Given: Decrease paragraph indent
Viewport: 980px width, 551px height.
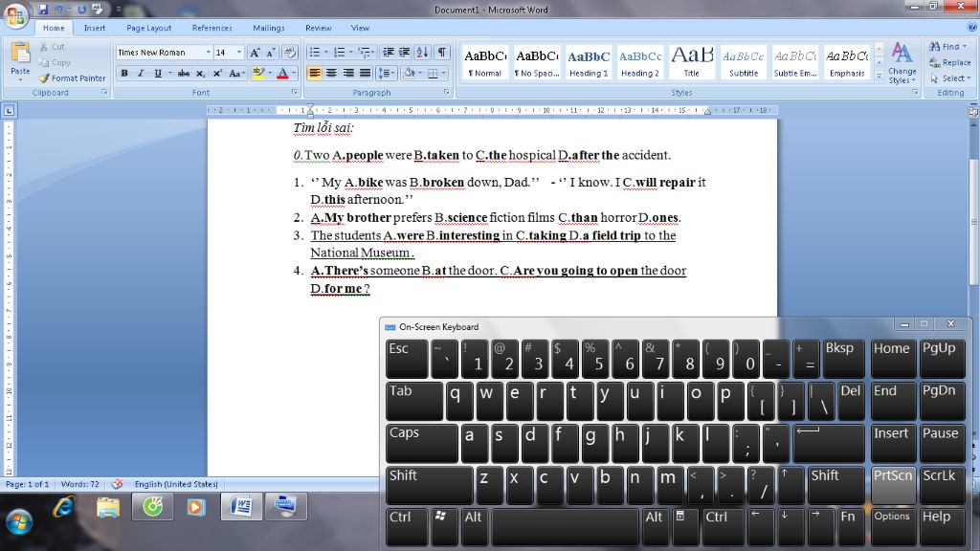Looking at the screenshot, I should tap(389, 53).
